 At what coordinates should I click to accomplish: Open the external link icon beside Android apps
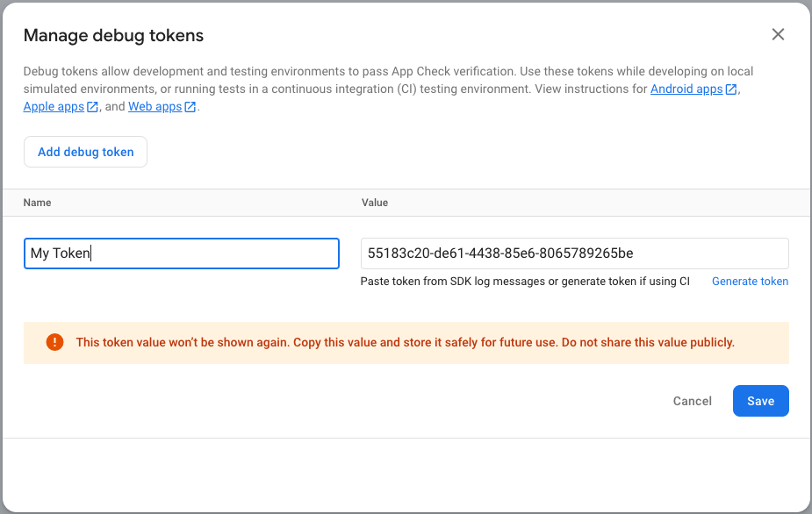point(730,89)
